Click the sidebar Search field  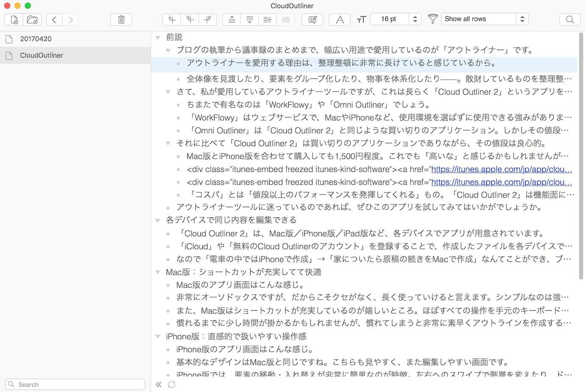pos(75,384)
